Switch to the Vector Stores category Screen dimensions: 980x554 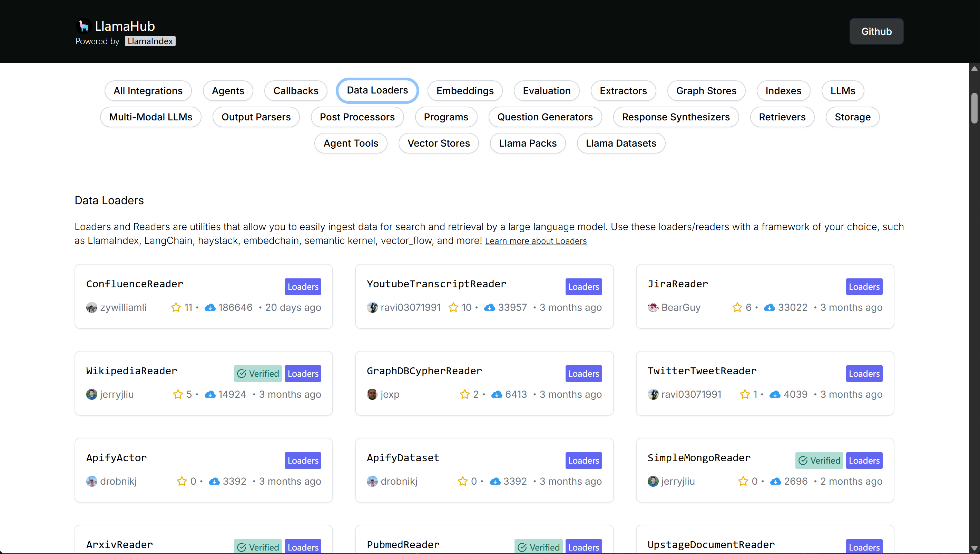(439, 143)
